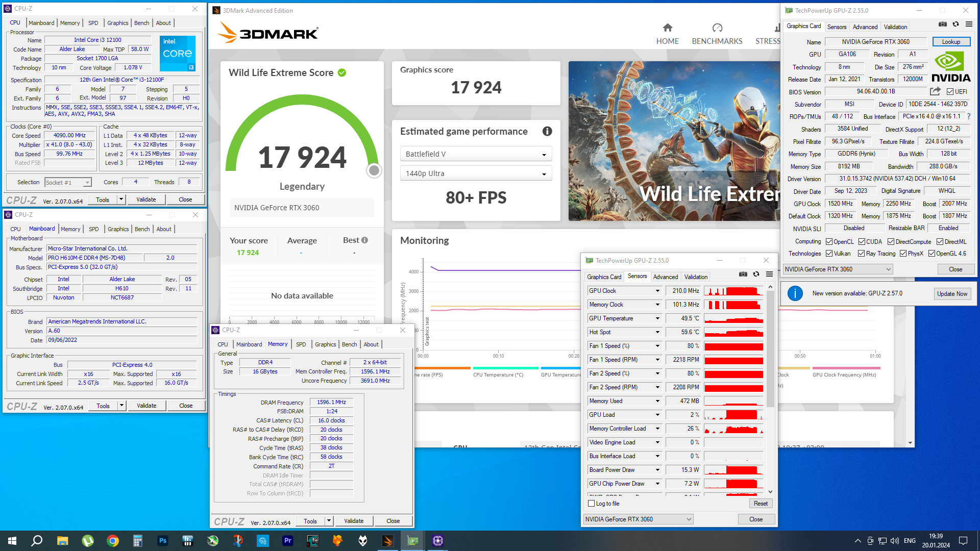
Task: Click the GPU Temperature sensor graph
Action: coord(733,318)
